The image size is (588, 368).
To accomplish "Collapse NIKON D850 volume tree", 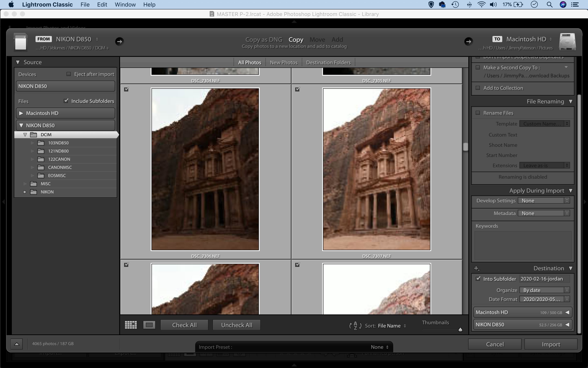I will pyautogui.click(x=21, y=125).
